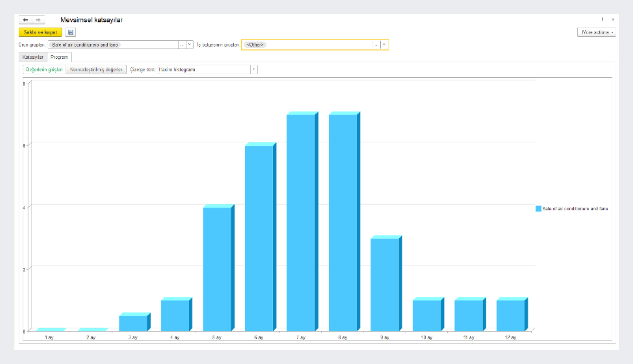Clear the Ürün grupları field with X
Screen dimensions: 633x364
(x=189, y=44)
